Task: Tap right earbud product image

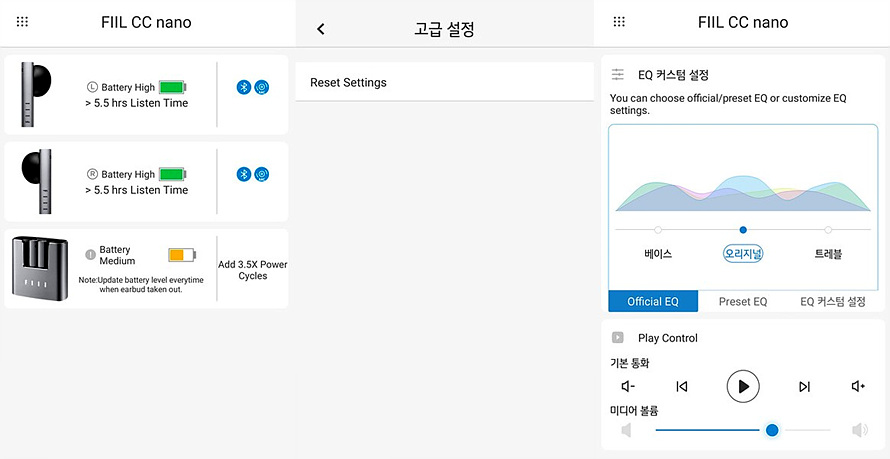Action: 36,182
